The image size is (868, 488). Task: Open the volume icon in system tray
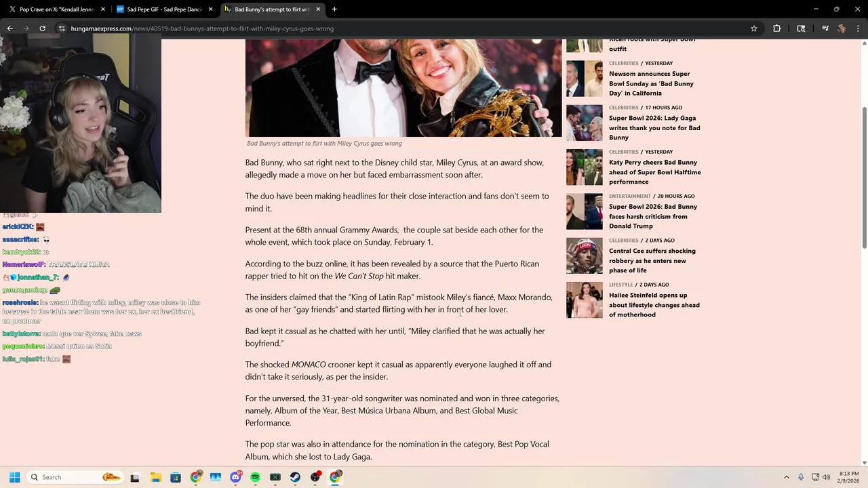point(827,477)
